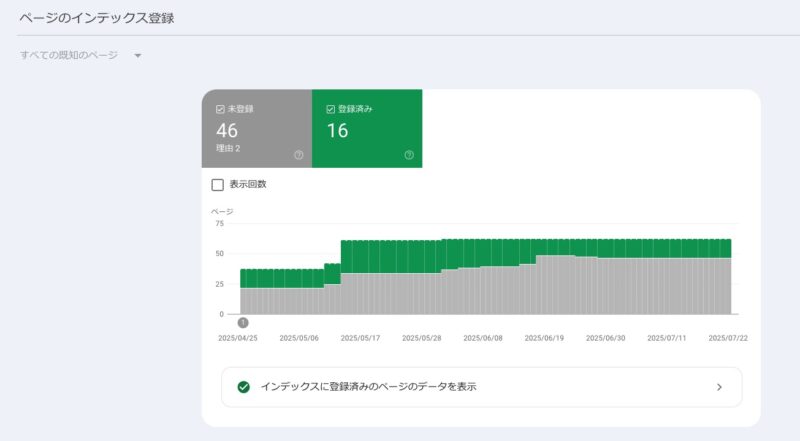Click ページのインデックス登録 page heading

click(97, 18)
